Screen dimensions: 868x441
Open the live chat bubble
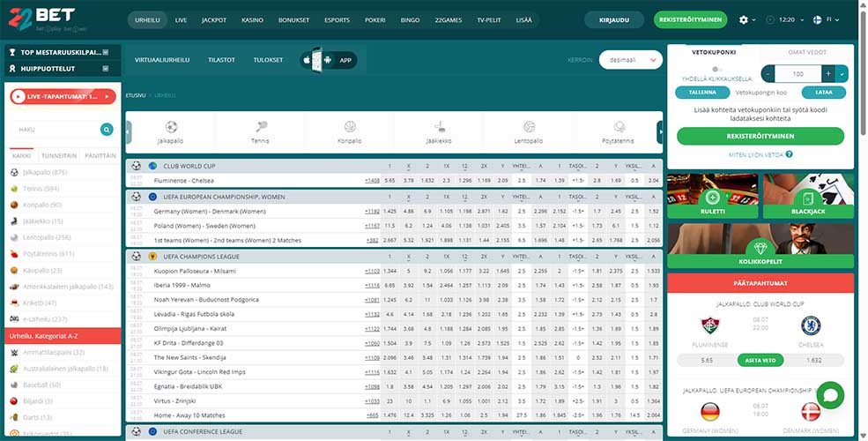click(x=830, y=395)
